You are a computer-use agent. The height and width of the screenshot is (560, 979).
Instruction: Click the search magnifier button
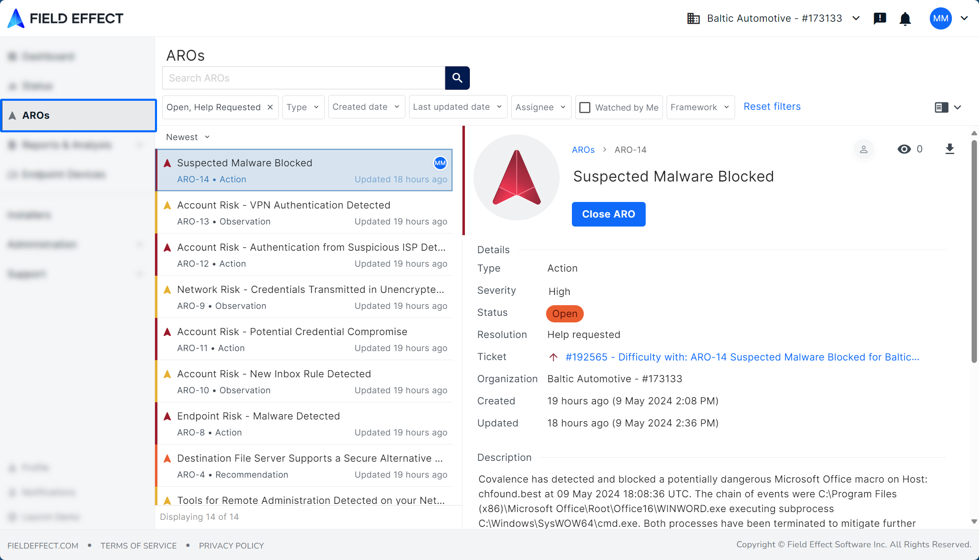(x=457, y=78)
